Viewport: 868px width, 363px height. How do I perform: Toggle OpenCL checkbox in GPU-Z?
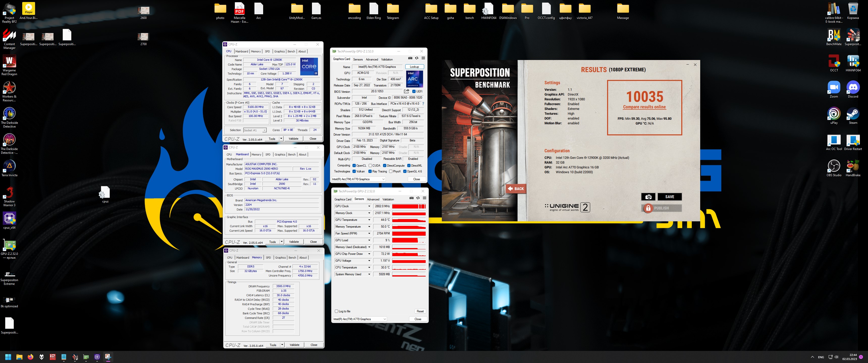coord(354,166)
